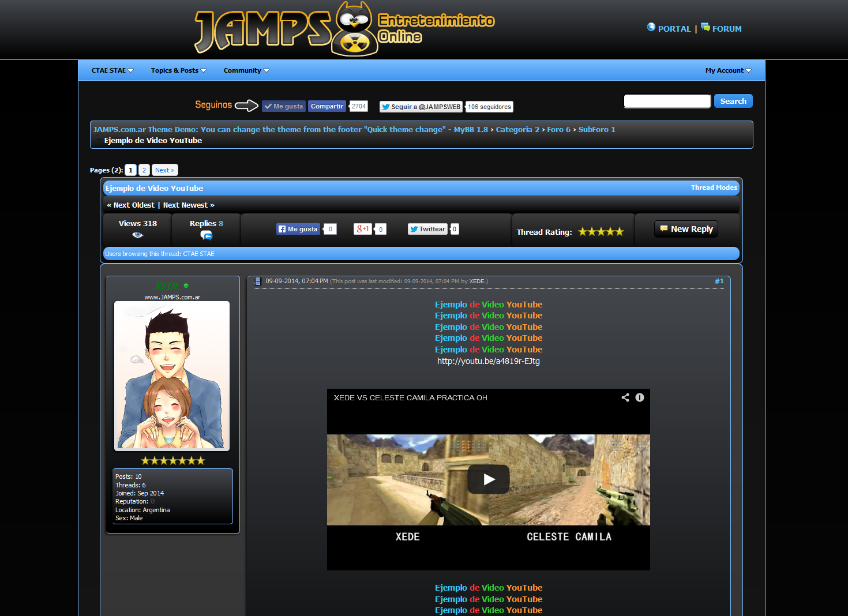848x616 pixels.
Task: Open the My Account dropdown
Action: 728,70
